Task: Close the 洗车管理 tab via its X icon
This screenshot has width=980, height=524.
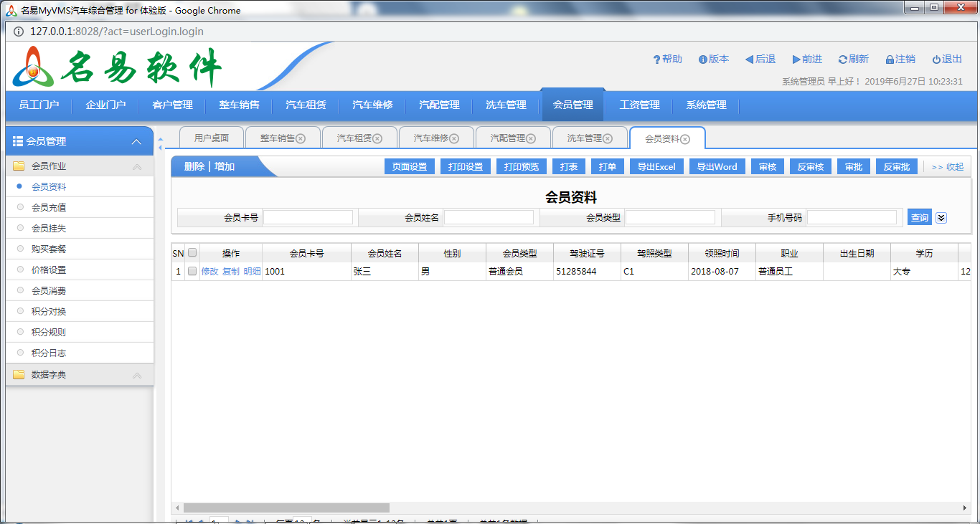Action: click(608, 138)
